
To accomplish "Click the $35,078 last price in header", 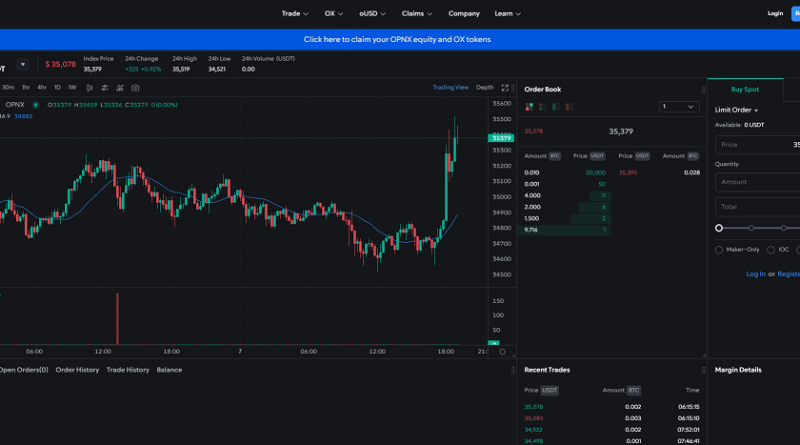I will pyautogui.click(x=60, y=64).
